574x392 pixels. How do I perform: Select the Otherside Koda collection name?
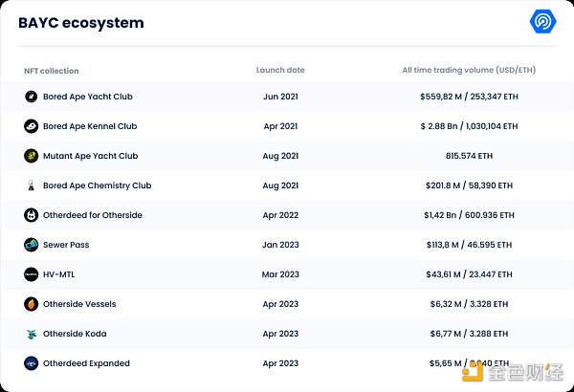[75, 334]
